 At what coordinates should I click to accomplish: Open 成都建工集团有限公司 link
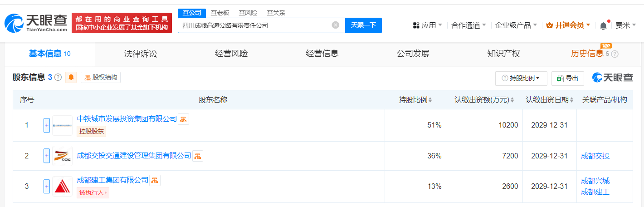pos(113,180)
